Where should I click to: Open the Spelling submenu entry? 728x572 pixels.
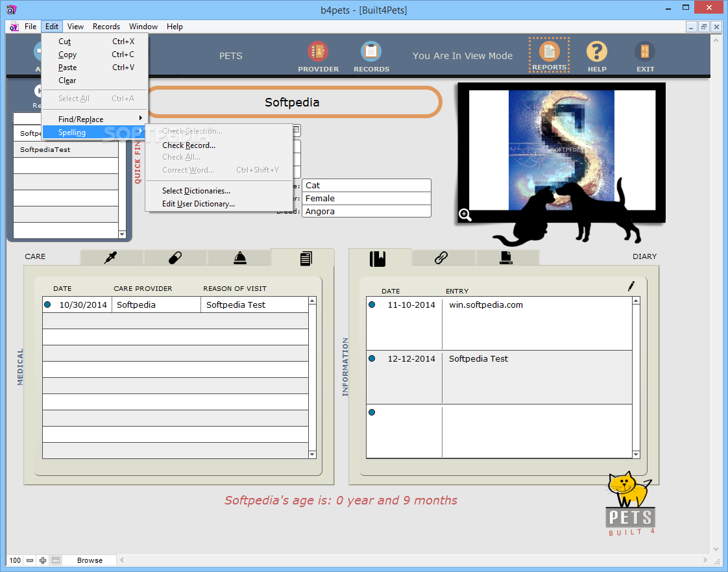[95, 132]
